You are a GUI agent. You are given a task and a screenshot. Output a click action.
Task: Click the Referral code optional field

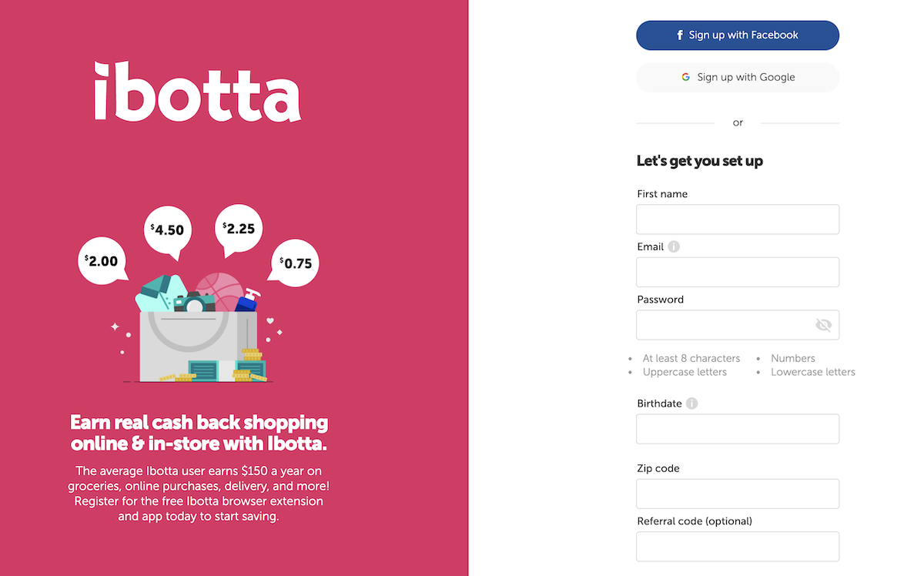point(737,547)
